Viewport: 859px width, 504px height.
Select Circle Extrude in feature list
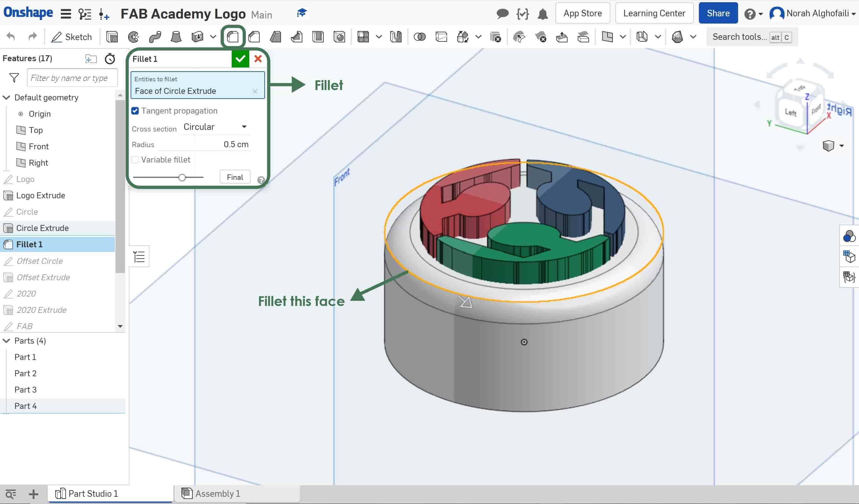pyautogui.click(x=42, y=228)
